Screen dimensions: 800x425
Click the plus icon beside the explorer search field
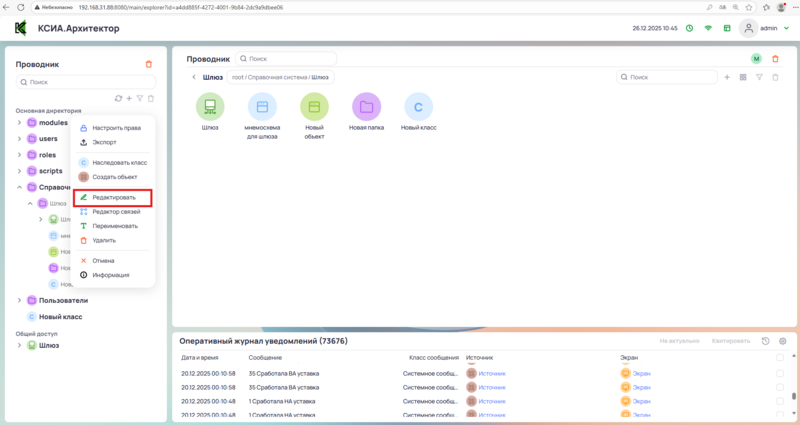click(727, 77)
